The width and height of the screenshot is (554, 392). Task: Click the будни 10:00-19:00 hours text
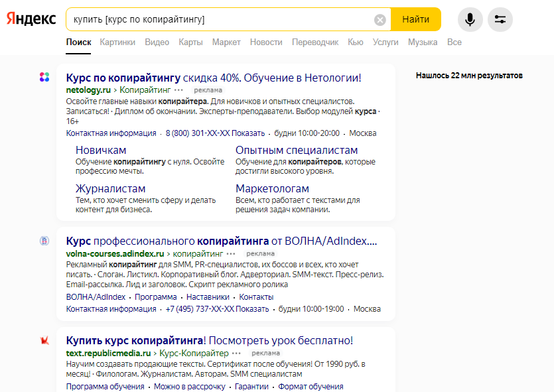[x=311, y=309]
